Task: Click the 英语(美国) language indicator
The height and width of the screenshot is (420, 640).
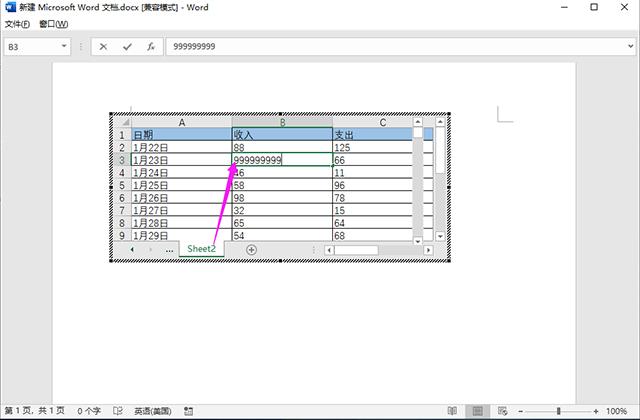Action: [153, 411]
